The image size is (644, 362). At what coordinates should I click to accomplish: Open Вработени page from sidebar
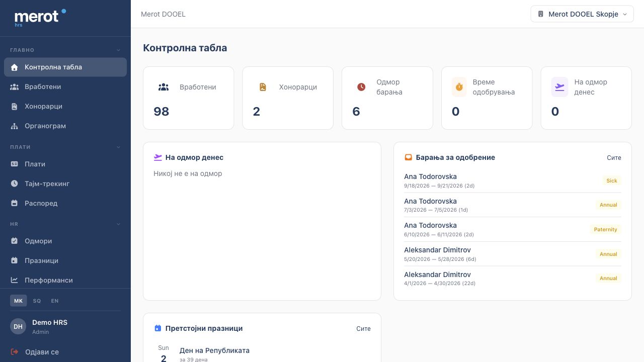pyautogui.click(x=65, y=86)
